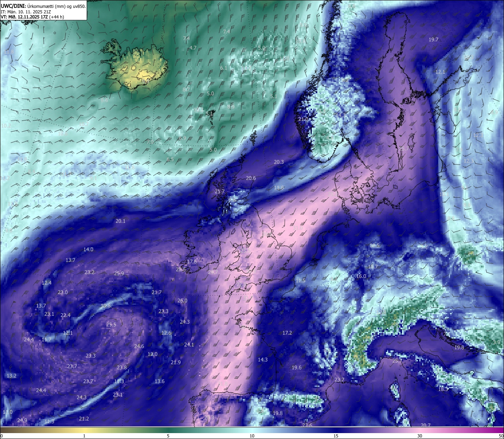Click the 17.6 value over Ireland

[x=192, y=261]
